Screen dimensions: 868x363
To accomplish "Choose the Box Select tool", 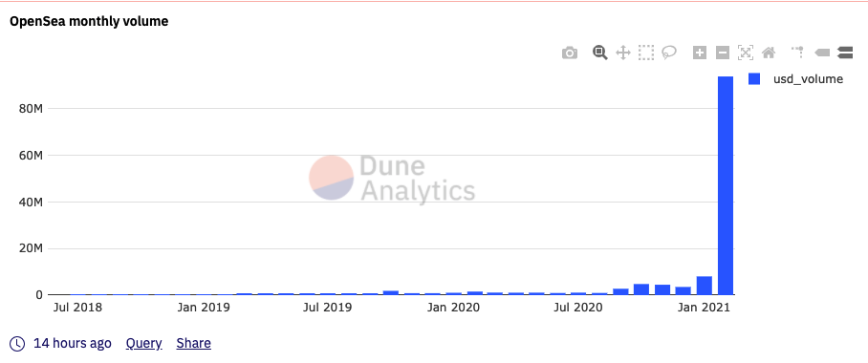I will 646,53.
